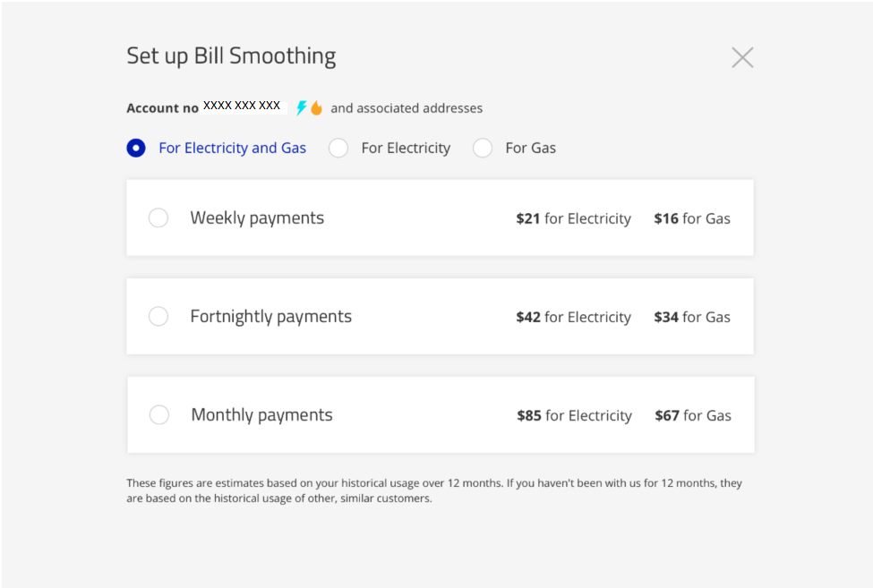Image resolution: width=873 pixels, height=588 pixels.
Task: Click the gas flame icon
Action: coord(316,108)
